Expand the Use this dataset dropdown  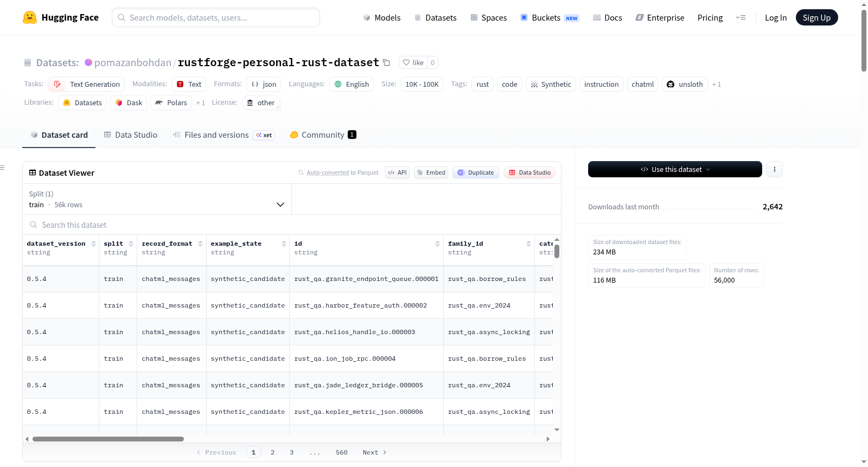pyautogui.click(x=675, y=169)
